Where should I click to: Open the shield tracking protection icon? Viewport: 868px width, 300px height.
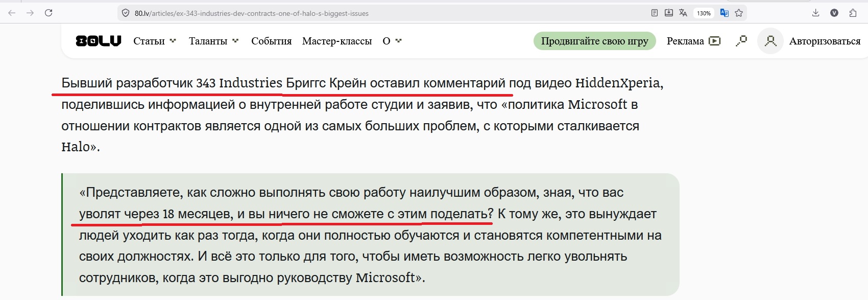[x=125, y=13]
